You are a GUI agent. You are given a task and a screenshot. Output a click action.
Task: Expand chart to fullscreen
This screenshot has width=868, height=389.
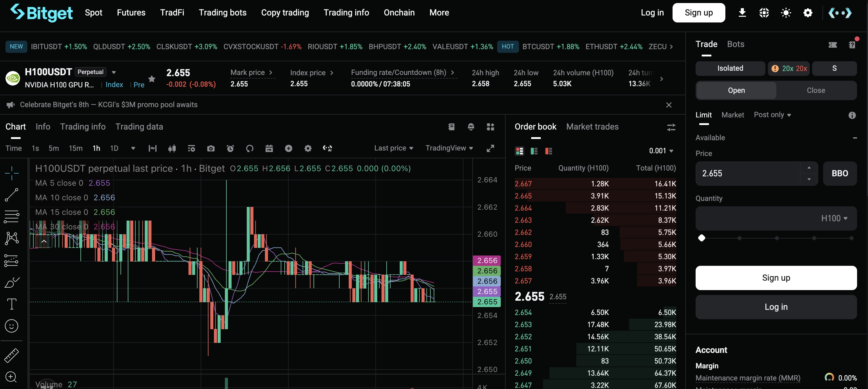[x=490, y=148]
